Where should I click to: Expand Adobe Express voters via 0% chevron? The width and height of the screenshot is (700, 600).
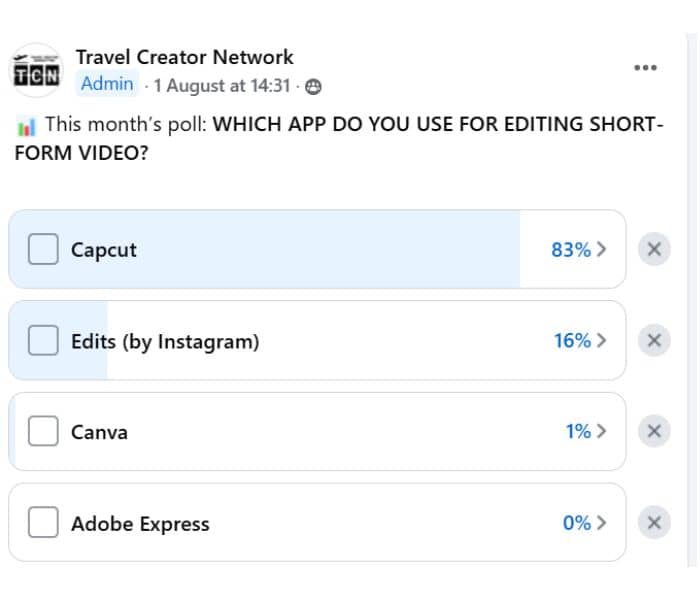(x=601, y=522)
